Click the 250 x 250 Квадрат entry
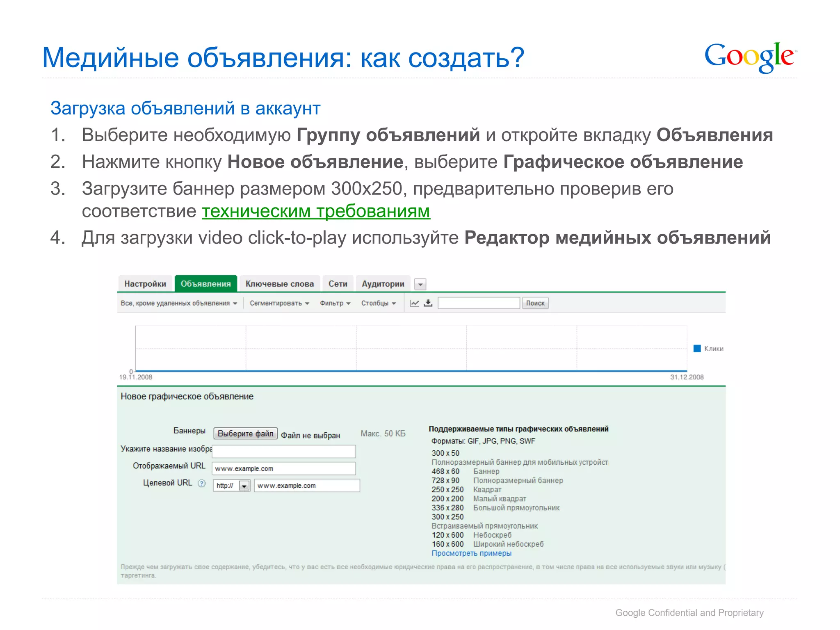Image resolution: width=840 pixels, height=630 pixels. 466,489
